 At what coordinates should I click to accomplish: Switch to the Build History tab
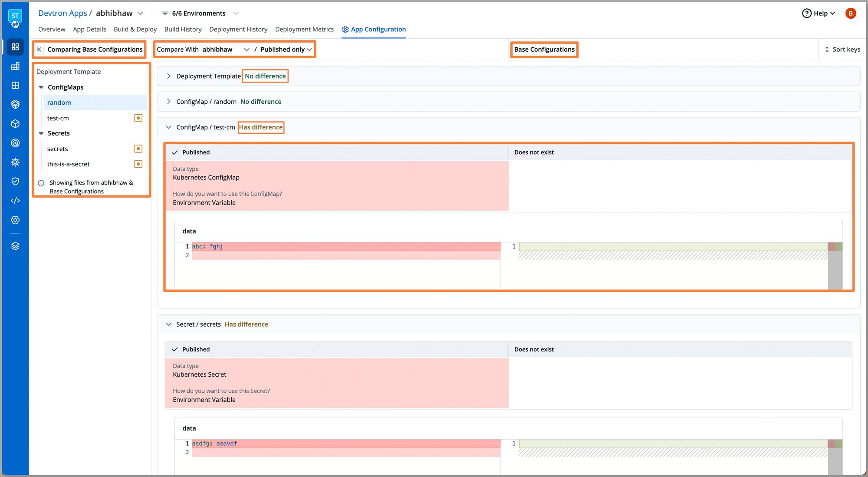pos(183,29)
